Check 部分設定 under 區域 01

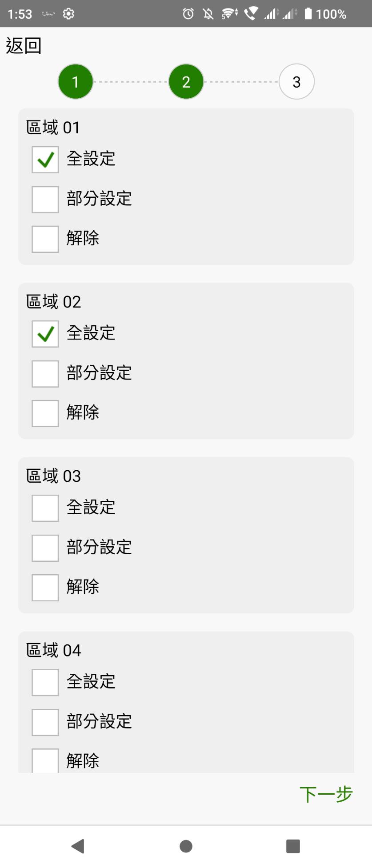45,200
